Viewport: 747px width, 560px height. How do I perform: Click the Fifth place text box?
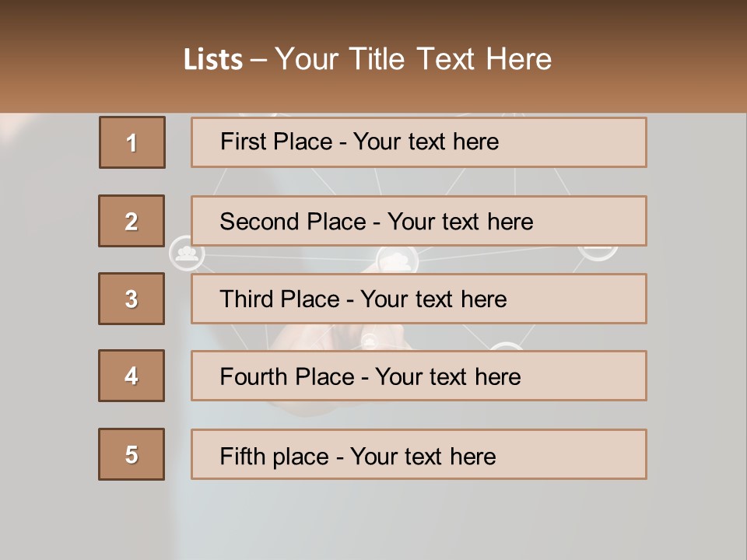(x=419, y=454)
